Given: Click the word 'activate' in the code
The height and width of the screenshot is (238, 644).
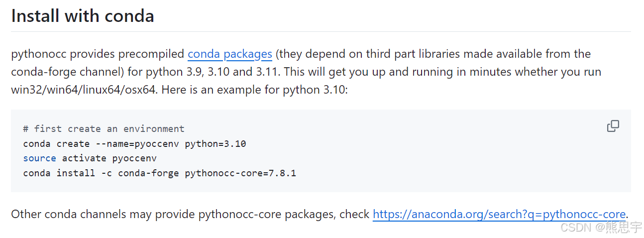Looking at the screenshot, I should click(84, 158).
